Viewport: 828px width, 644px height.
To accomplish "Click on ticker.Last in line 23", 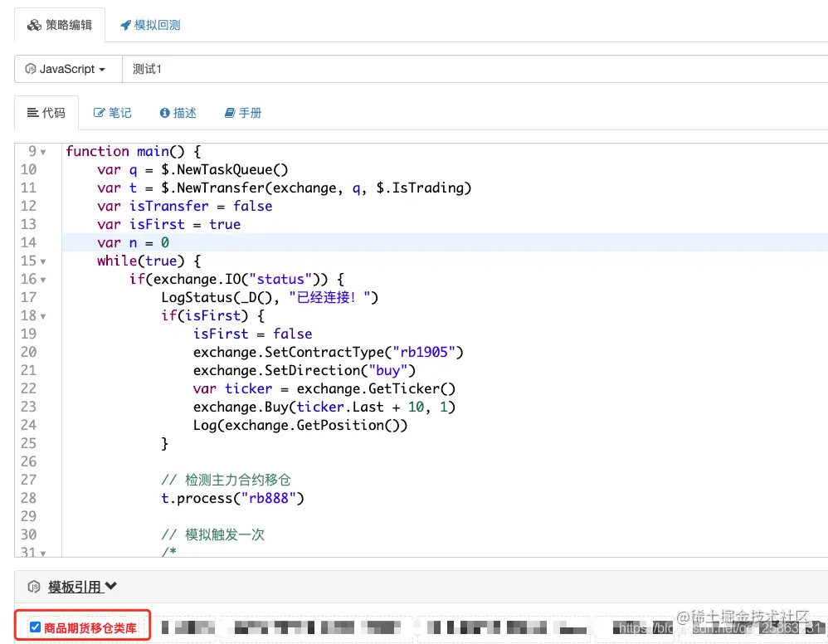I will tap(340, 407).
